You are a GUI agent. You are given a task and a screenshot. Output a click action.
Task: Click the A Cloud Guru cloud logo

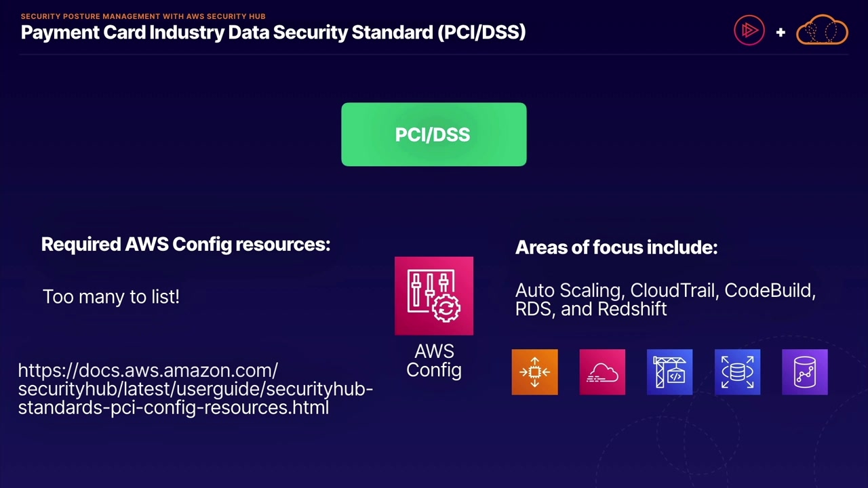click(x=822, y=30)
